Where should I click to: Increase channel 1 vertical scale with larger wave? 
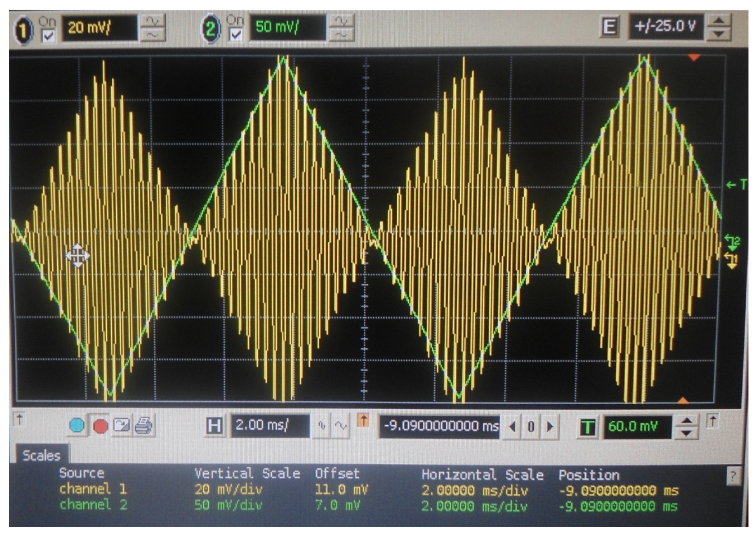point(153,21)
